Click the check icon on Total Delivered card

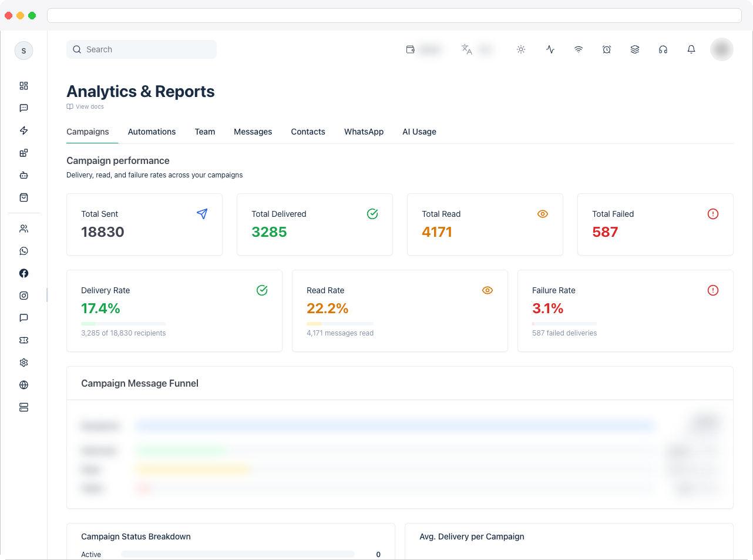[372, 214]
